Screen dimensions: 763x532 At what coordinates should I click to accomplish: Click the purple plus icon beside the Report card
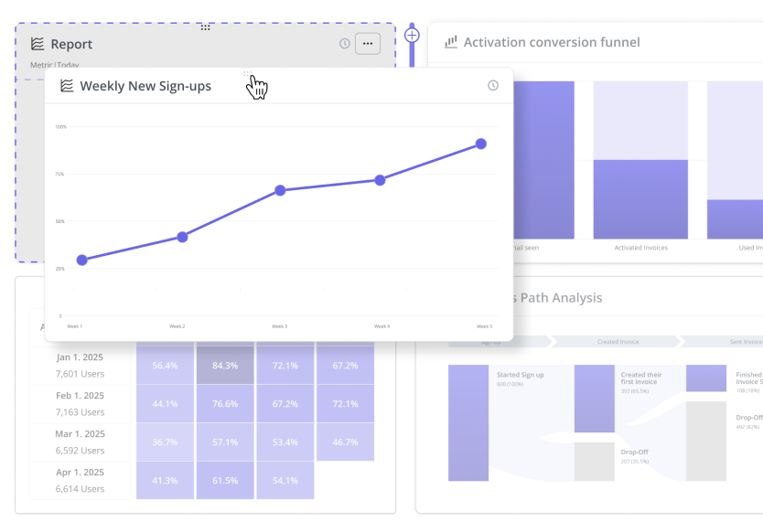point(412,35)
